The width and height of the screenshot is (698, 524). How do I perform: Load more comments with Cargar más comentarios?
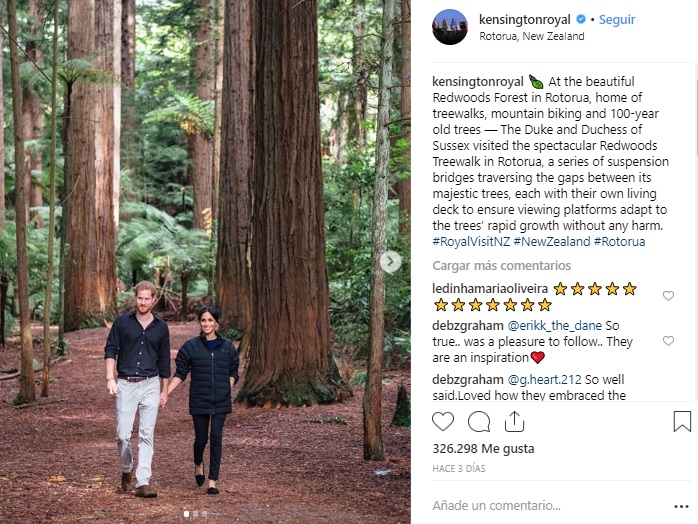click(x=501, y=266)
